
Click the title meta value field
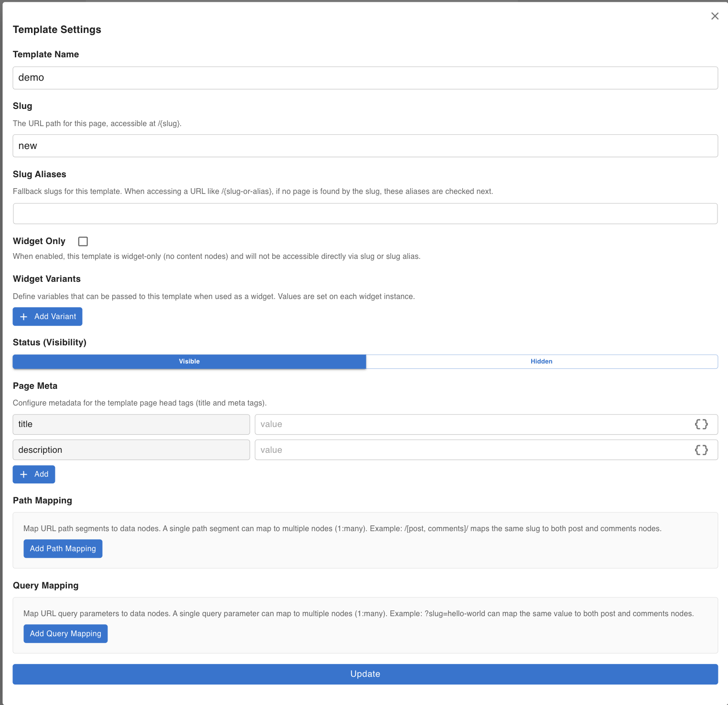[473, 424]
